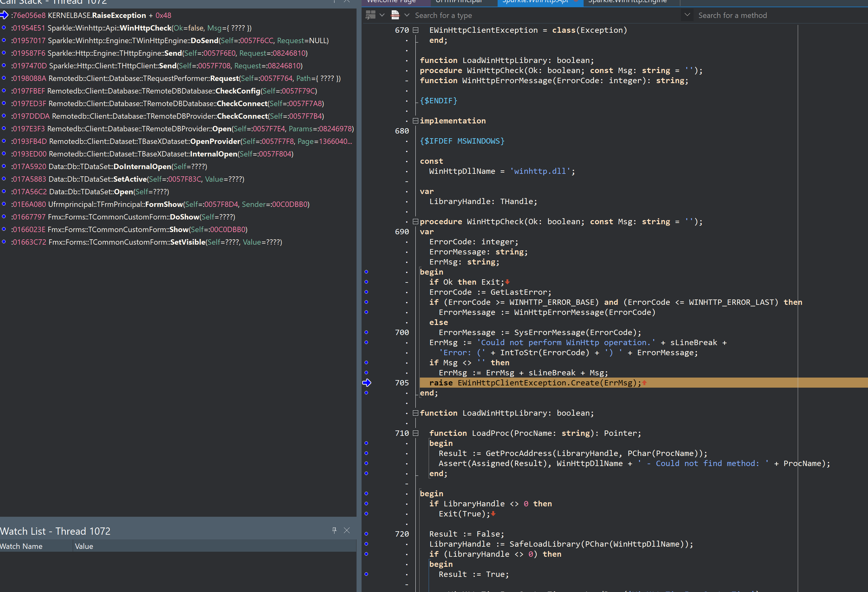The height and width of the screenshot is (592, 868).
Task: Toggle breakpoint on 'ErrorCode := GetLastError' line
Action: (x=366, y=292)
